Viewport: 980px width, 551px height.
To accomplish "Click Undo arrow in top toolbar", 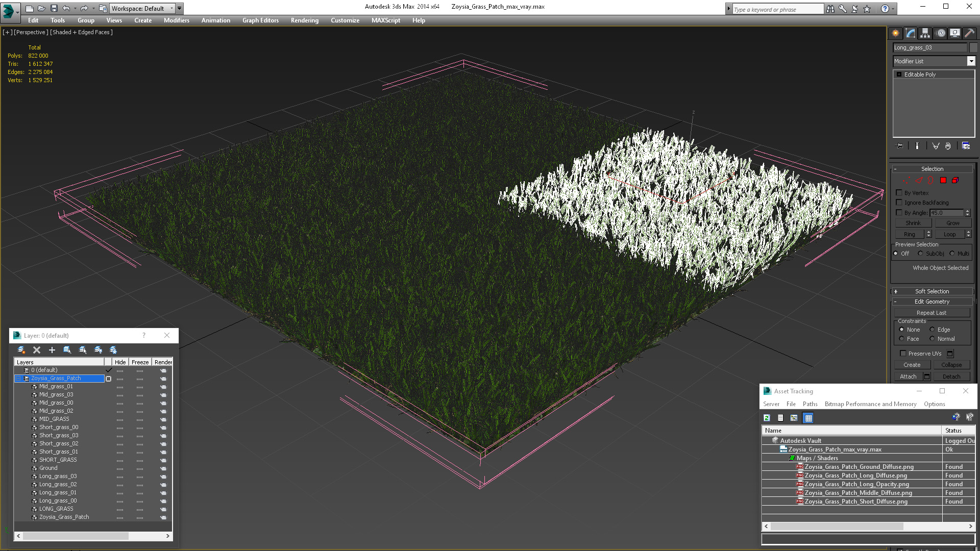I will click(x=66, y=8).
